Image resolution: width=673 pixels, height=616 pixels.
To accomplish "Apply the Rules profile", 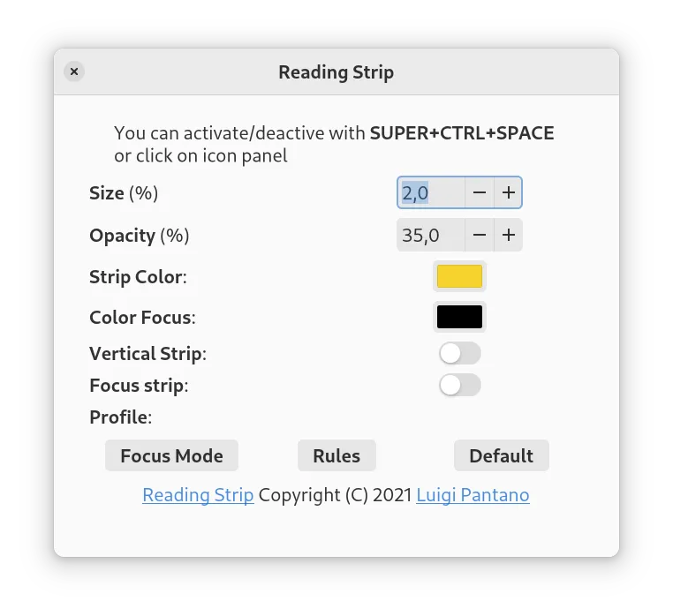I will pos(336,455).
